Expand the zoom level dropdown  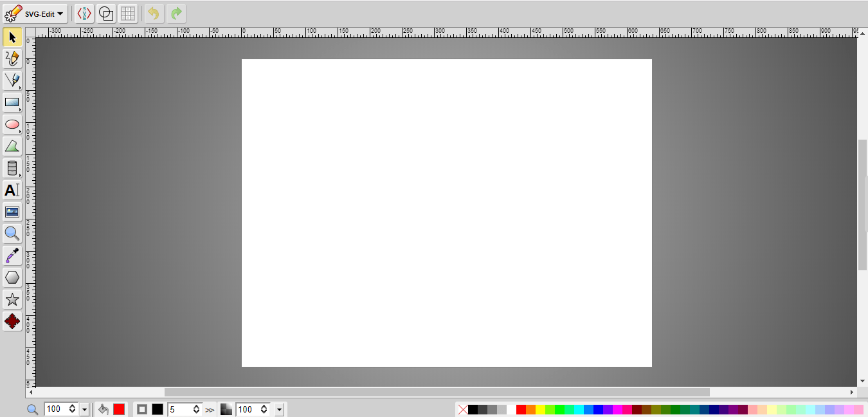(84, 409)
